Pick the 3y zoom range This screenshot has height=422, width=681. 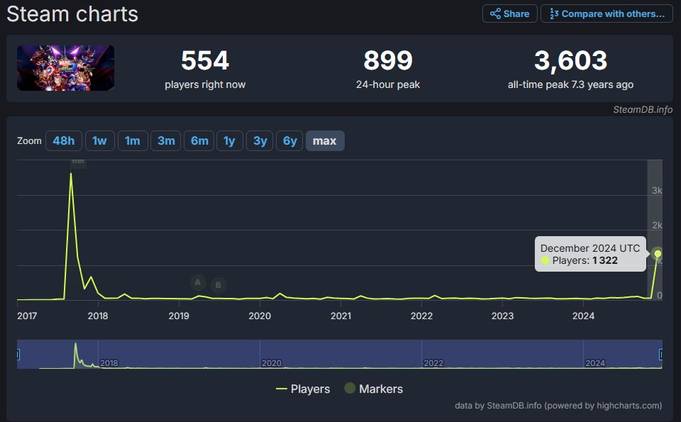260,141
